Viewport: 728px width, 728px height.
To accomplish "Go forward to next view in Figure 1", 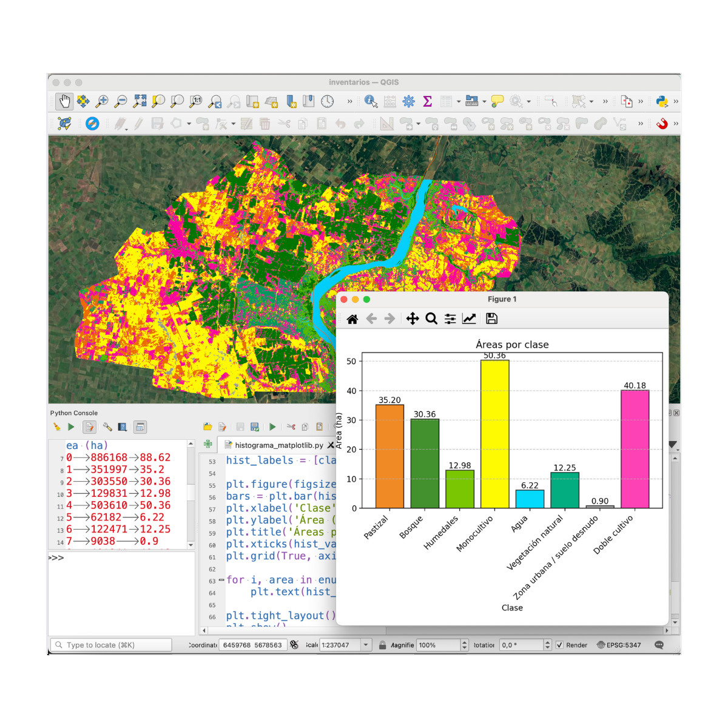I will tap(389, 319).
